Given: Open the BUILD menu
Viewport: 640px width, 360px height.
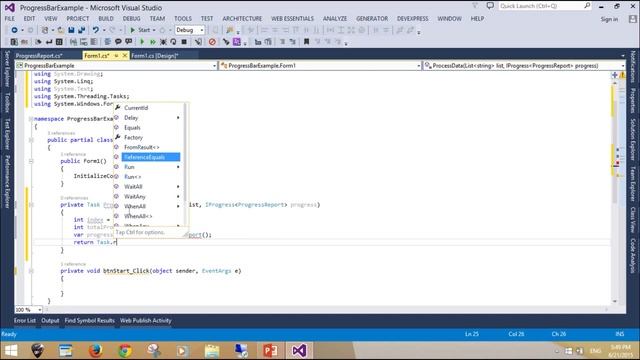Looking at the screenshot, I should [x=106, y=19].
